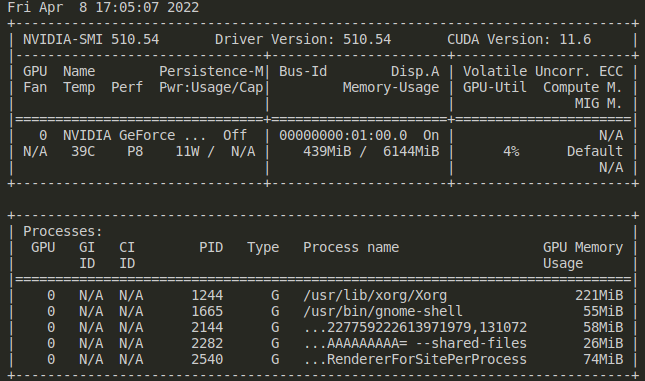This screenshot has height=381, width=645.
Task: Click the 4% GPU-Util value
Action: [x=511, y=151]
